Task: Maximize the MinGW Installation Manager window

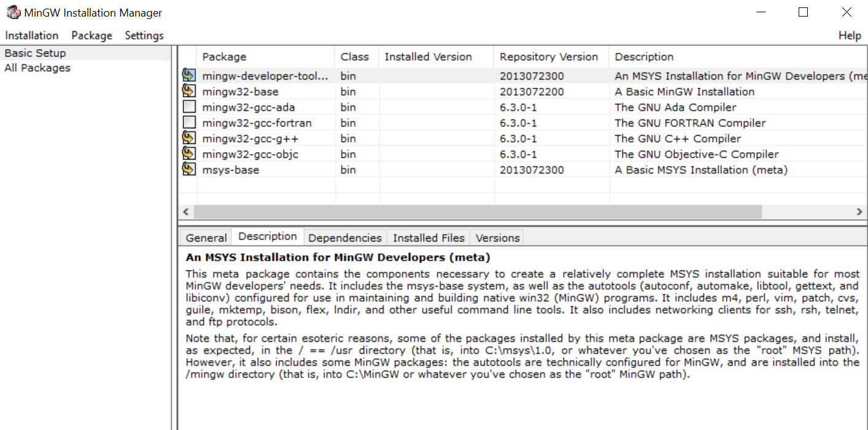Action: coord(803,12)
